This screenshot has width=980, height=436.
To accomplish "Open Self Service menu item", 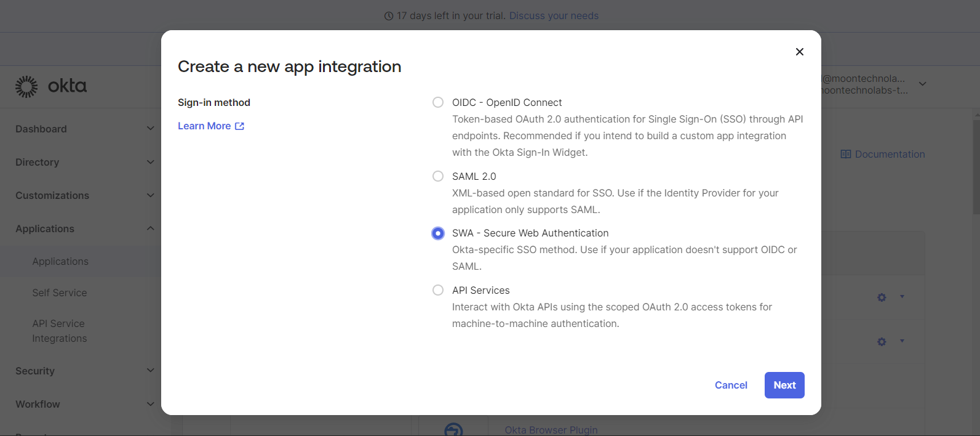I will pyautogui.click(x=60, y=293).
